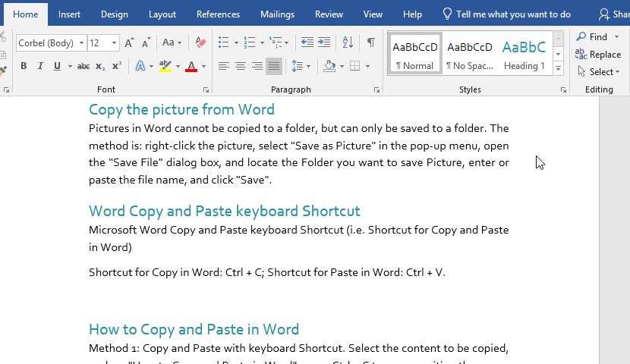This screenshot has width=630, height=364.
Task: Toggle Subscript formatting
Action: (100, 66)
